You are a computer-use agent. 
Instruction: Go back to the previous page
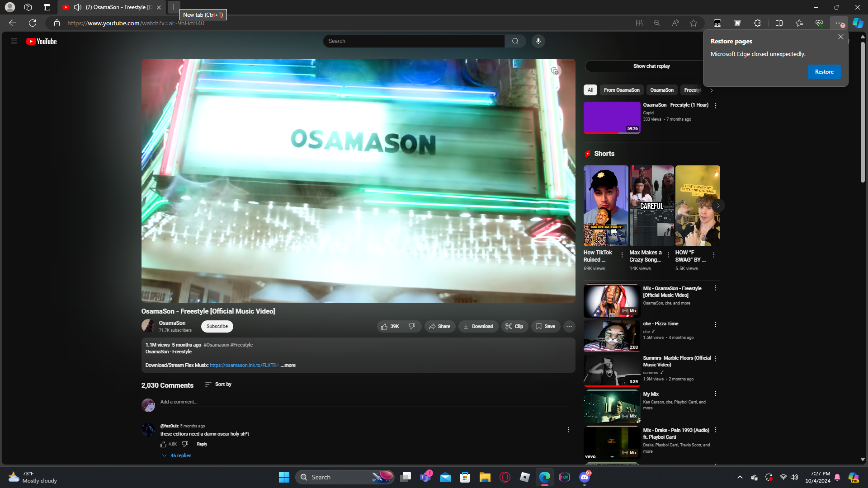tap(13, 23)
